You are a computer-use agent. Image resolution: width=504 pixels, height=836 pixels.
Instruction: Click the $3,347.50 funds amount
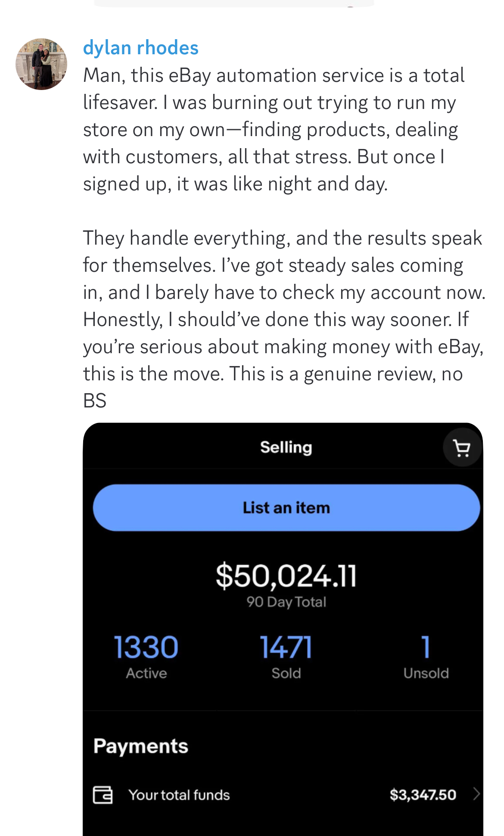tap(423, 795)
